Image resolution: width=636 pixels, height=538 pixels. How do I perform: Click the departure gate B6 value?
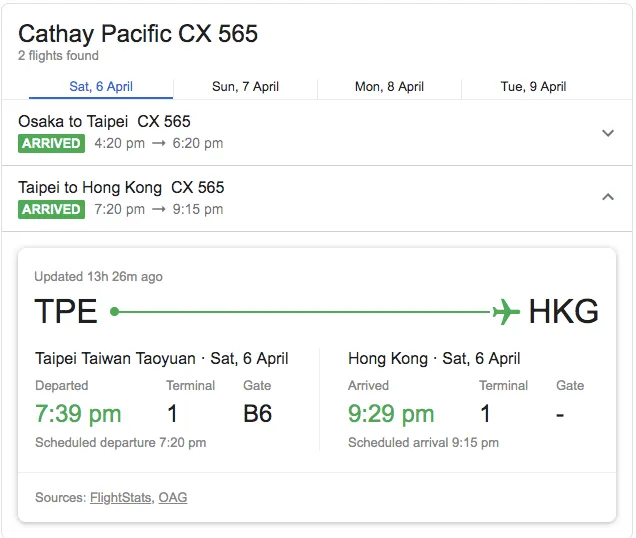coord(258,414)
